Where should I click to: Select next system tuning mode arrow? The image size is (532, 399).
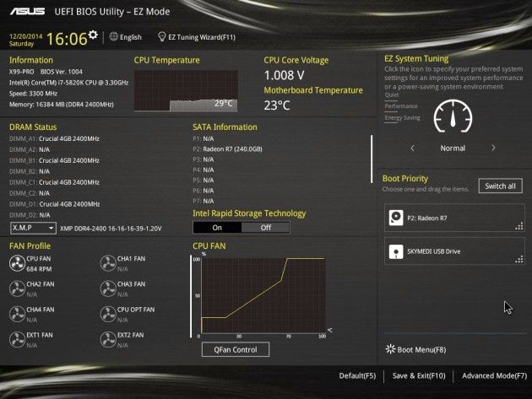click(x=493, y=148)
